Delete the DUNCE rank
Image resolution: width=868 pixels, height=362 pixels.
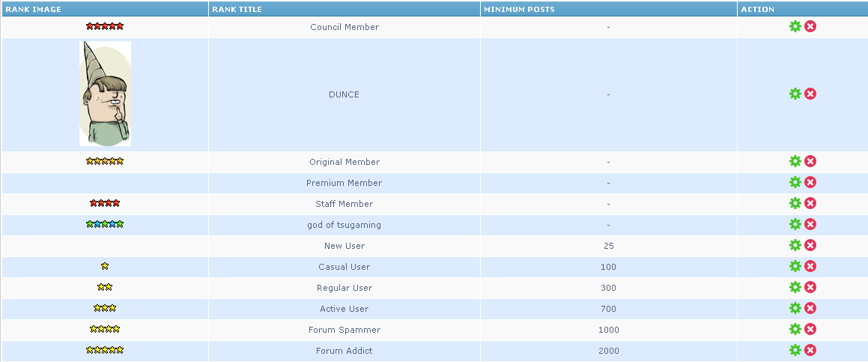pyautogui.click(x=810, y=94)
